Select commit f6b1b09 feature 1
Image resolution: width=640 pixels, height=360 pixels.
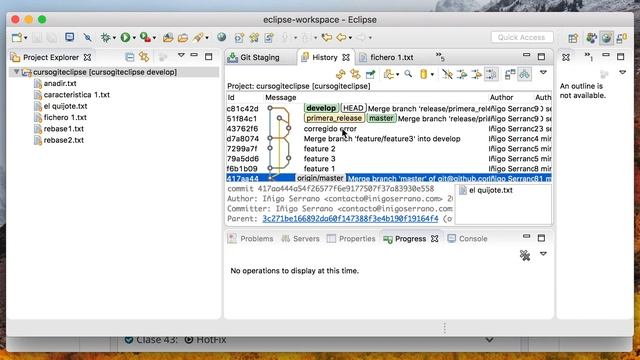coord(389,169)
